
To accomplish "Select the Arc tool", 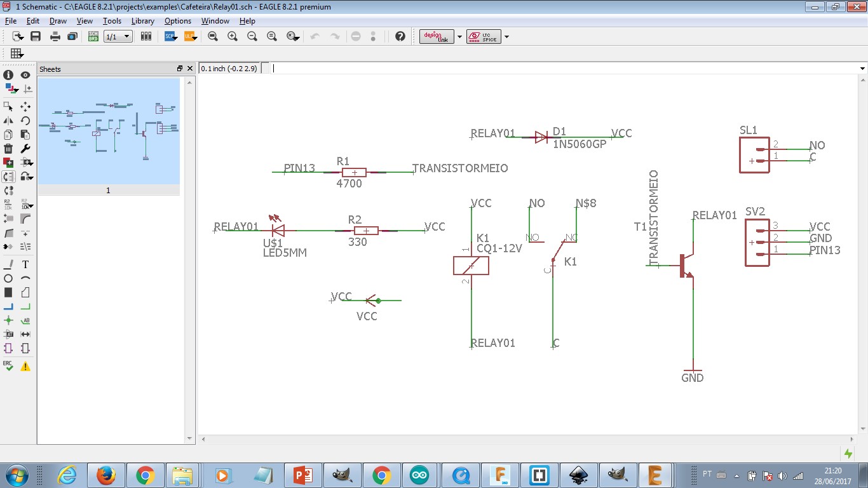I will click(25, 278).
